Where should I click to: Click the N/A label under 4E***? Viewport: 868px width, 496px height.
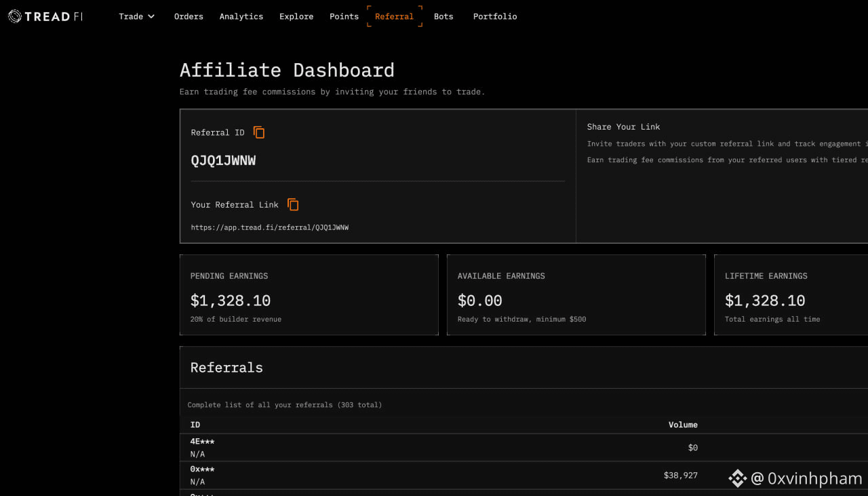[x=197, y=454]
